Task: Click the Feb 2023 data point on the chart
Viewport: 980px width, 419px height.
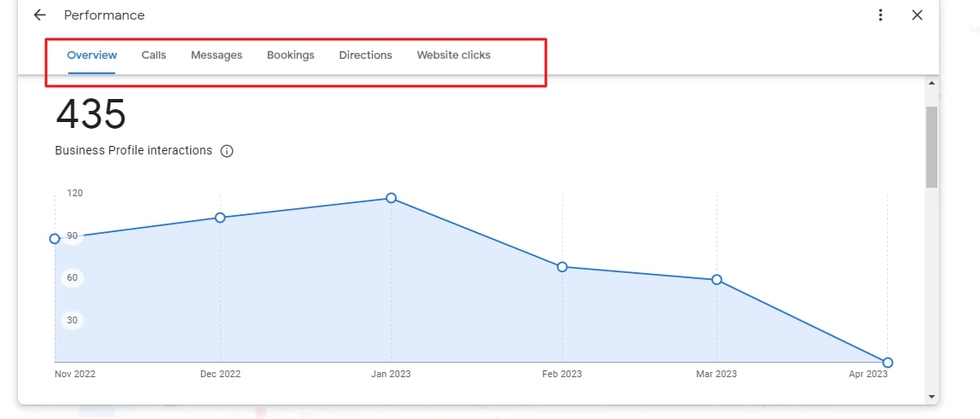Action: [562, 267]
